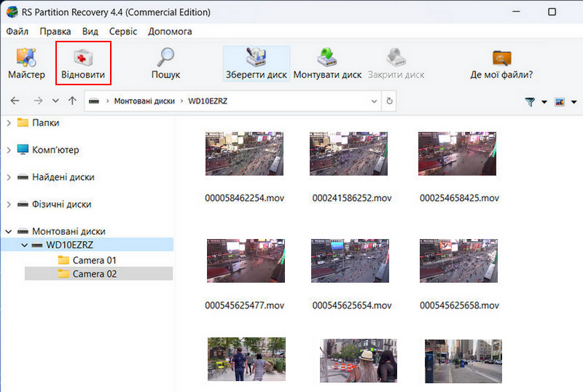The width and height of the screenshot is (583, 392).
Task: Minimize the RS Partition Recovery window
Action: 516,12
